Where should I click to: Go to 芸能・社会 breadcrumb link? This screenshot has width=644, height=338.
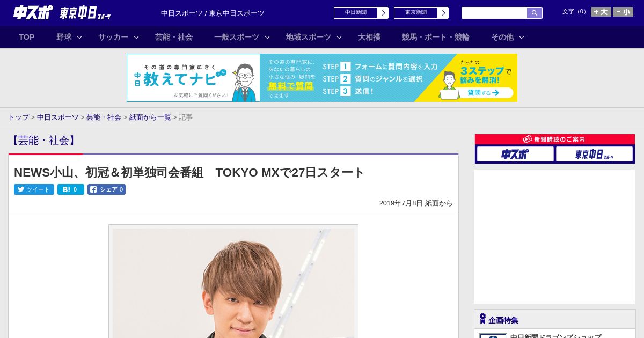point(104,117)
